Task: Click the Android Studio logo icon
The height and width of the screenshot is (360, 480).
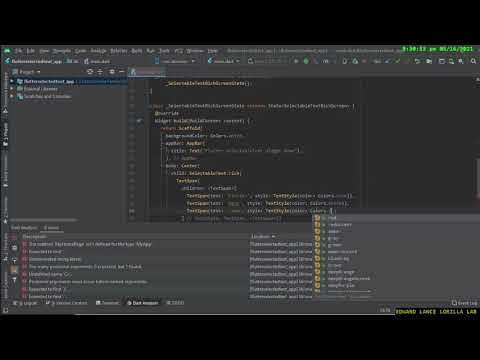Action: (x=7, y=51)
